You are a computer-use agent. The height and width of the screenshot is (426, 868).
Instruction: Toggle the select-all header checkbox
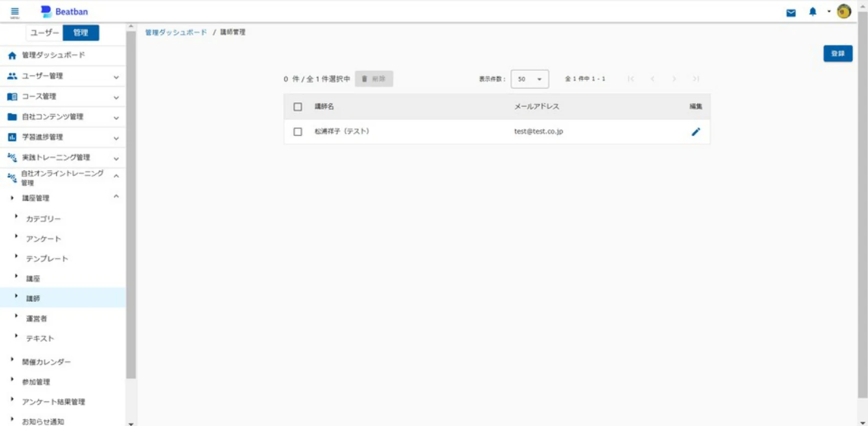click(298, 107)
